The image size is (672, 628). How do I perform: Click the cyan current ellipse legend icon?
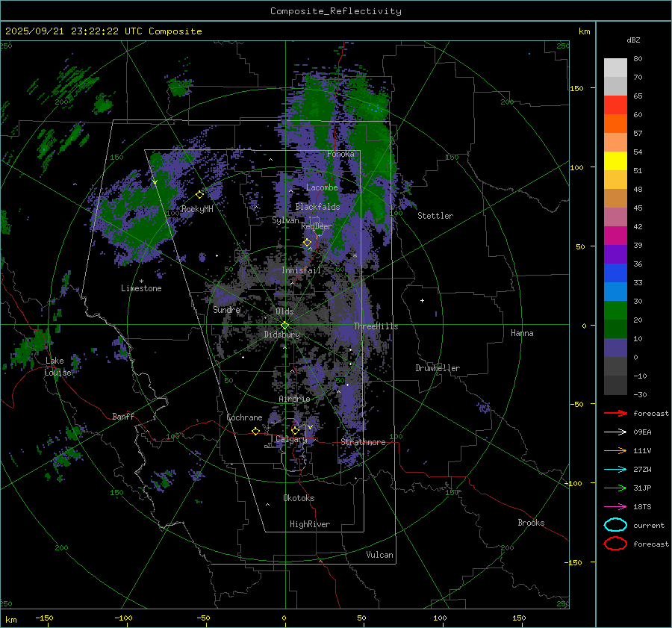coord(615,525)
